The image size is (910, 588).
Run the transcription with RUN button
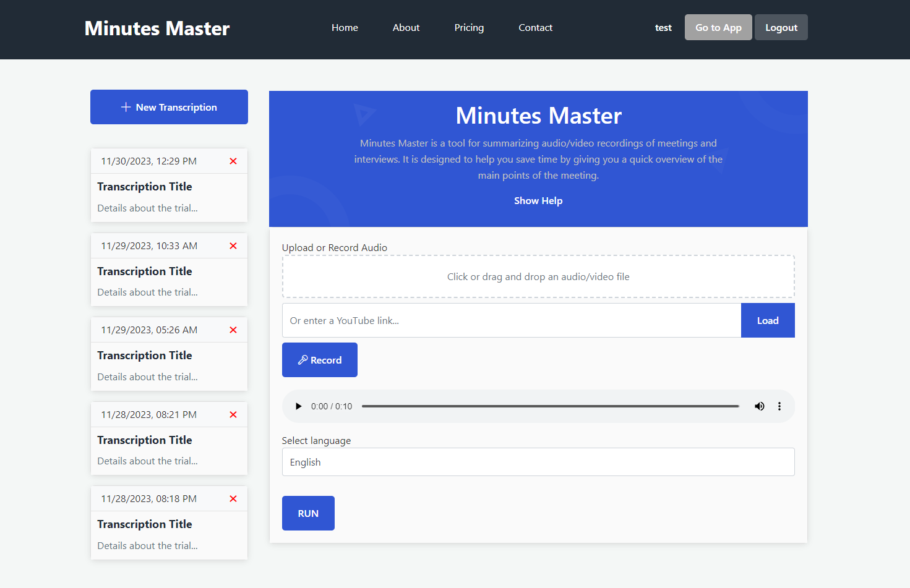click(308, 513)
